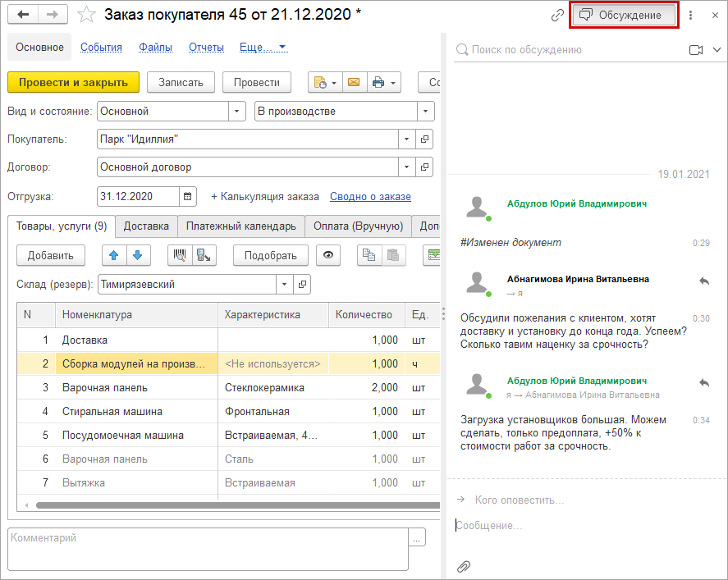Click the copy rows icon

coord(369,255)
